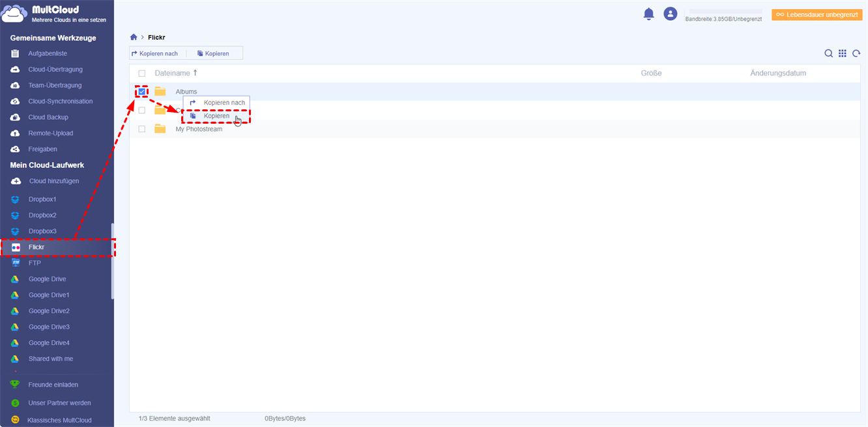Click the Cloud-Synchronisation sidebar icon
Screen dimensions: 868x427
[15, 102]
